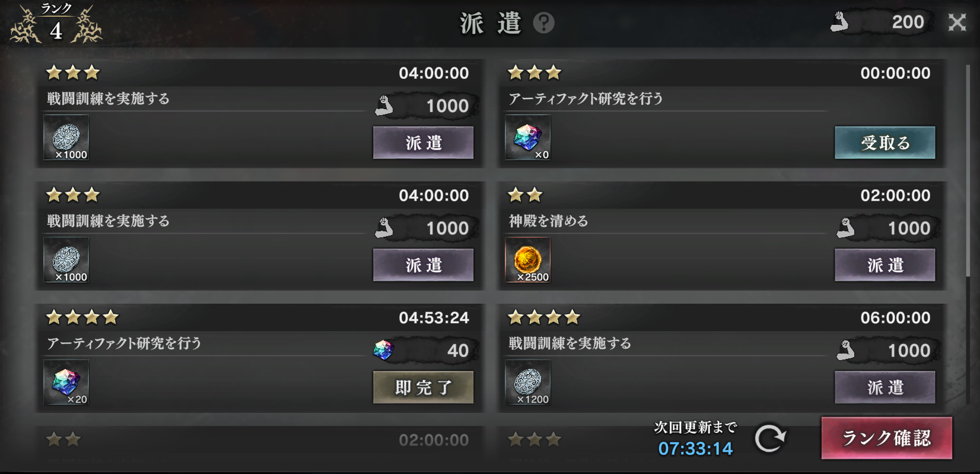
Task: Tap the crystal cost icon beside 40
Action: [383, 350]
